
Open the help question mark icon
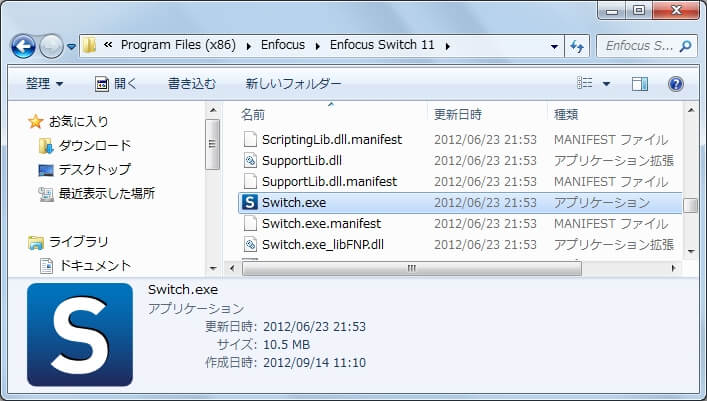coord(675,84)
